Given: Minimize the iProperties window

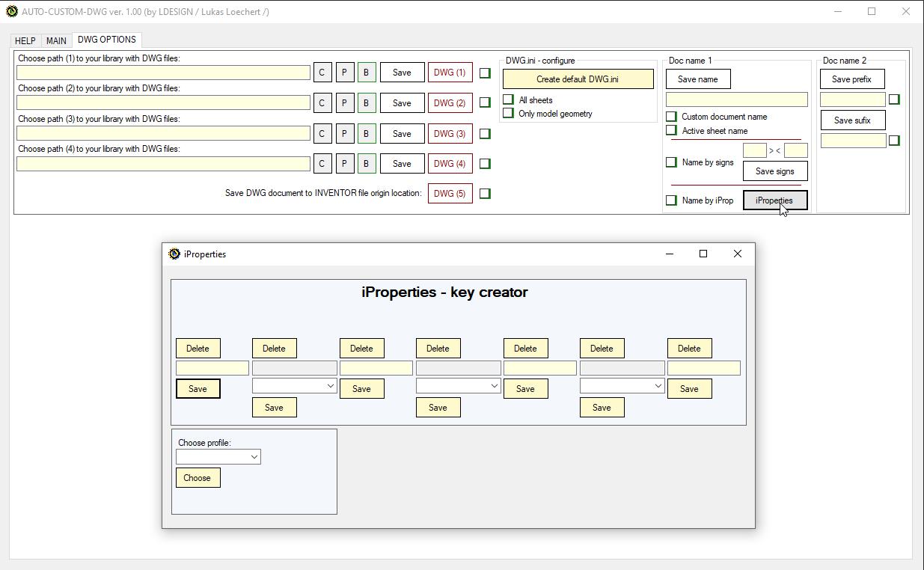Looking at the screenshot, I should click(x=670, y=254).
